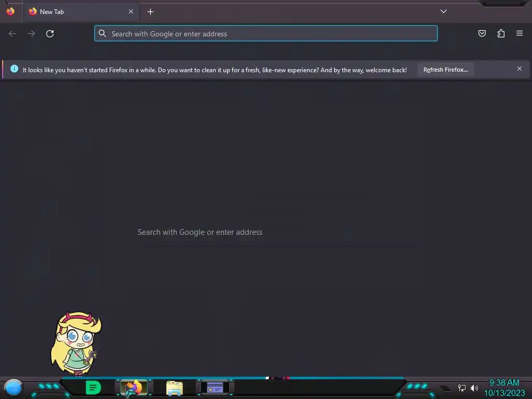This screenshot has height=399, width=532.
Task: Open a new tab with plus button
Action: pyautogui.click(x=150, y=12)
